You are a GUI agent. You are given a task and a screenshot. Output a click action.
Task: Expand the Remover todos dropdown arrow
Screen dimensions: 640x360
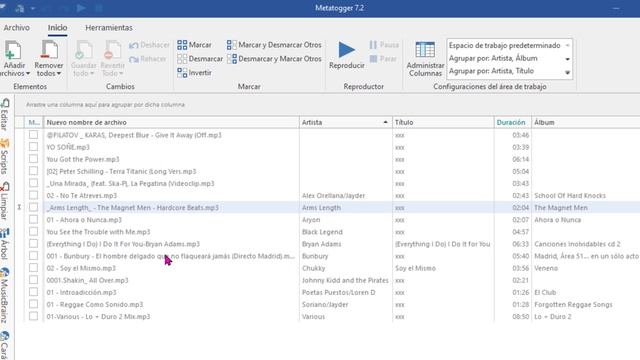pyautogui.click(x=59, y=73)
